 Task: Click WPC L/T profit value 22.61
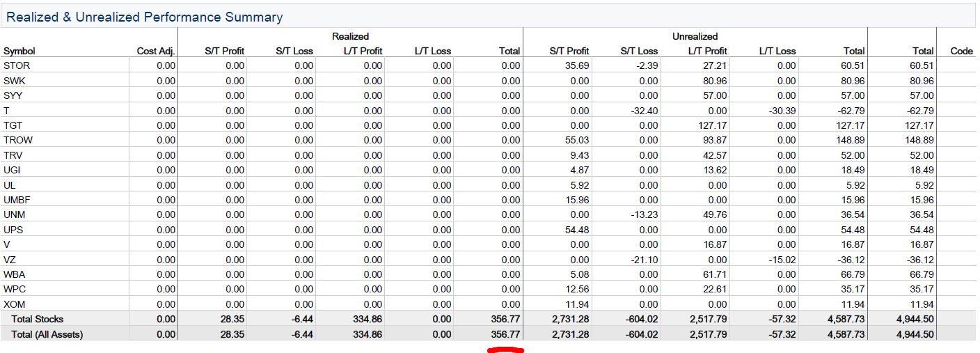(x=715, y=289)
